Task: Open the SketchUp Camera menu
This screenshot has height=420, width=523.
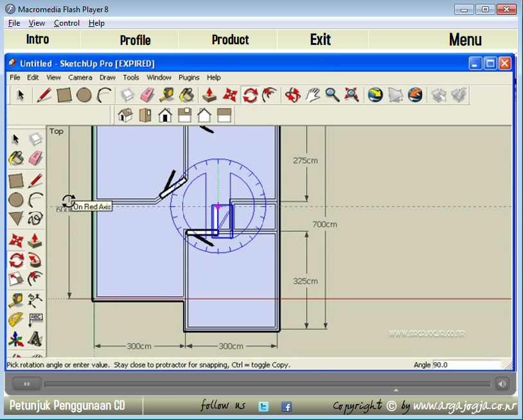Action: click(x=80, y=78)
